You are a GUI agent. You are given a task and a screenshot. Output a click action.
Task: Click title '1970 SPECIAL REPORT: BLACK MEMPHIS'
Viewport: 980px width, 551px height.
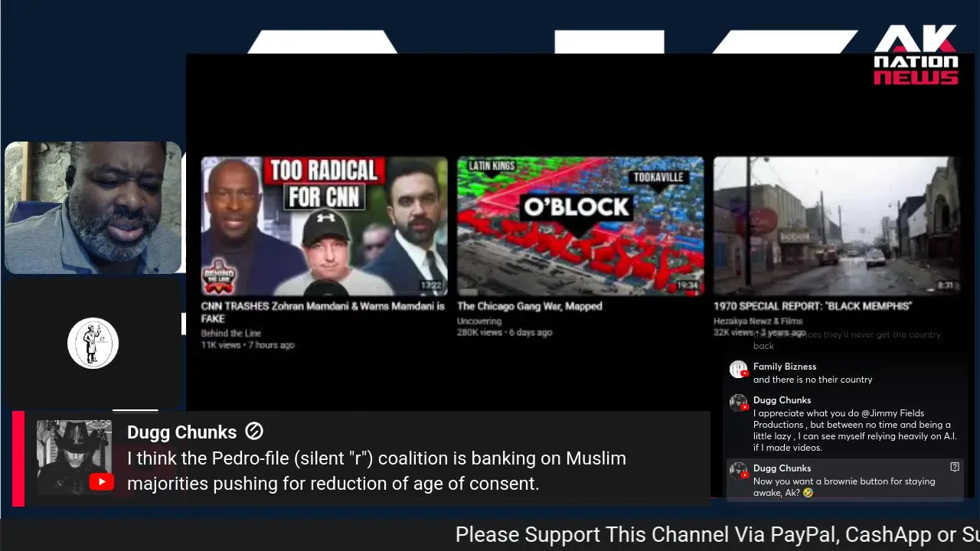tap(812, 306)
